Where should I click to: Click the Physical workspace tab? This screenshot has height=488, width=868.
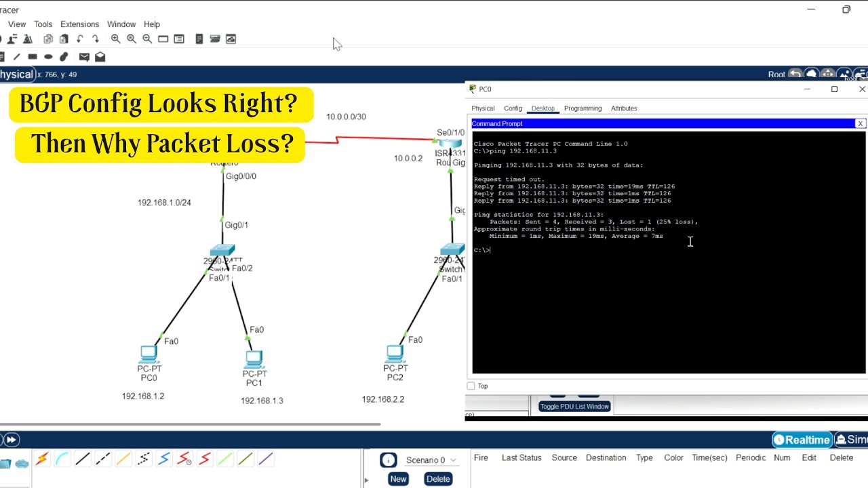17,75
